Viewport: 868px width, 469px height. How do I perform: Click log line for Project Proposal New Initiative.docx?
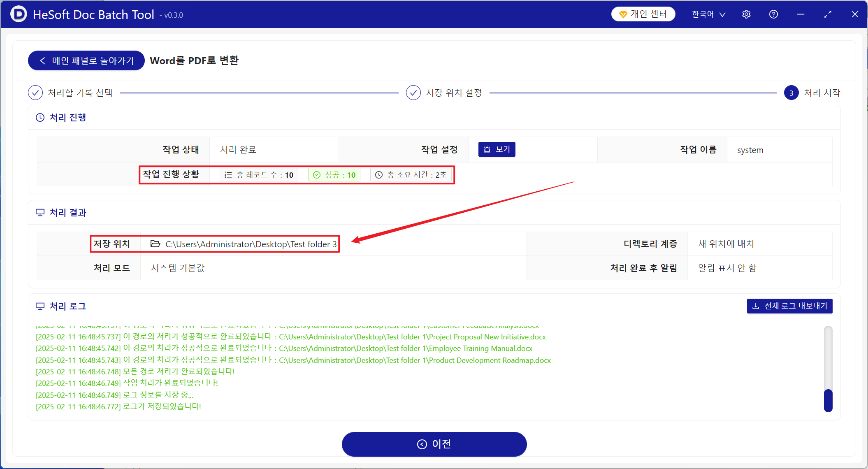(291, 337)
